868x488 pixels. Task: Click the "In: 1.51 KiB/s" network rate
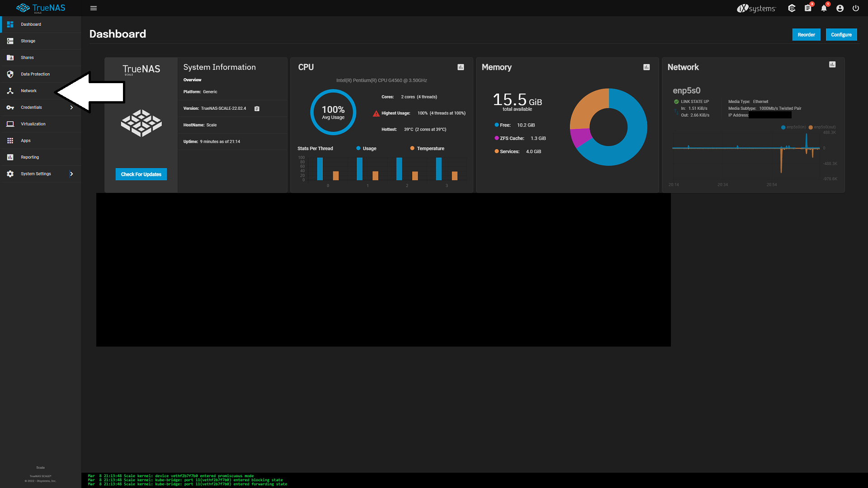point(694,108)
